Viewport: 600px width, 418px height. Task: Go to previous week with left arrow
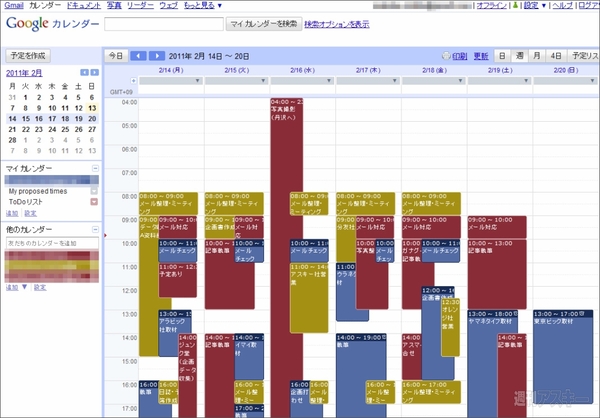(138, 56)
